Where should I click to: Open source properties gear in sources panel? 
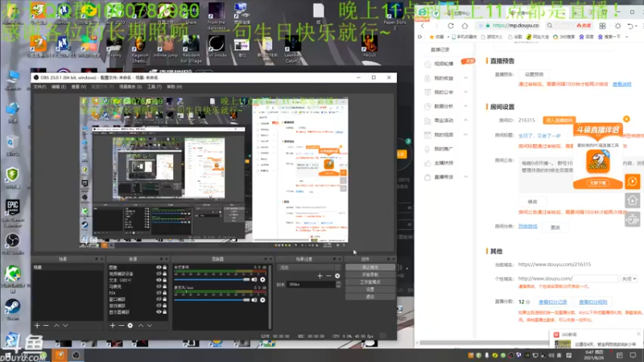(130, 326)
